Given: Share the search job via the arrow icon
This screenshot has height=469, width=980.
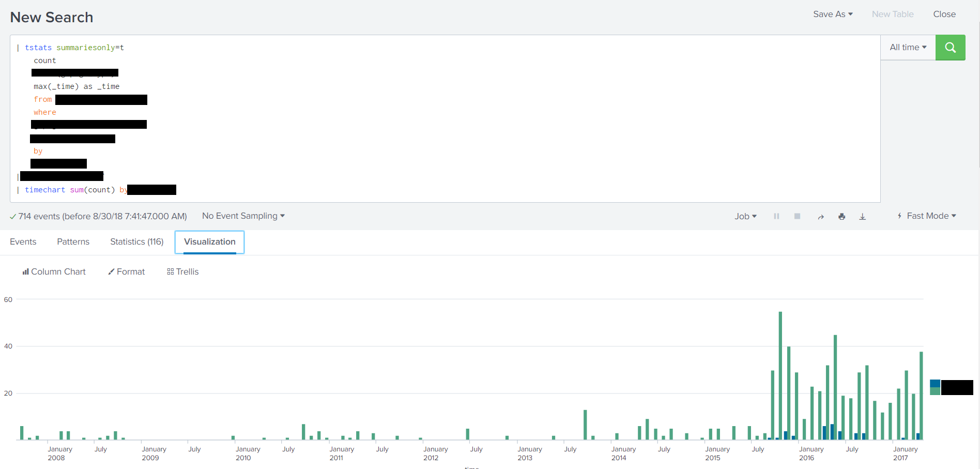Looking at the screenshot, I should [821, 217].
